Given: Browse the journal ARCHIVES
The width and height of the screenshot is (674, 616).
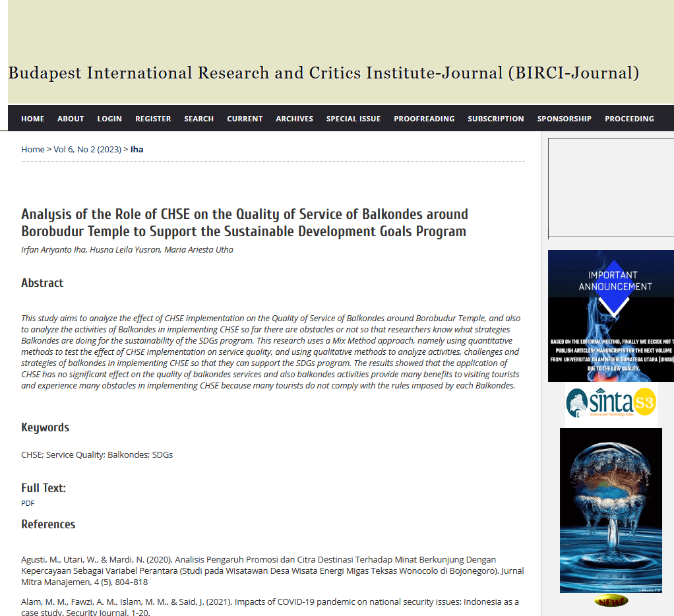Looking at the screenshot, I should tap(294, 119).
